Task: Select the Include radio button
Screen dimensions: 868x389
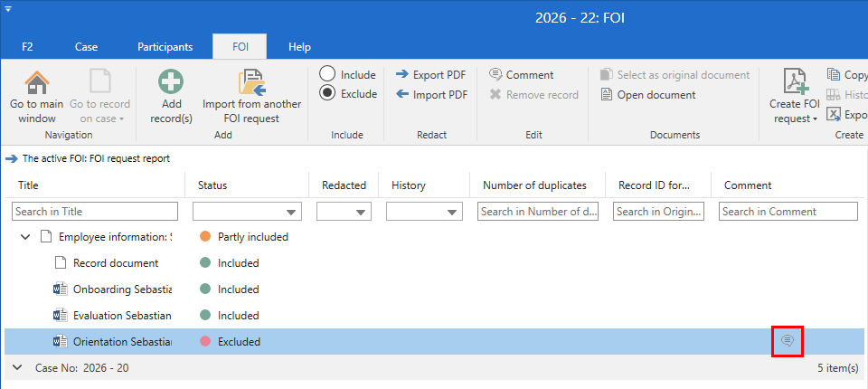Action: tap(327, 74)
